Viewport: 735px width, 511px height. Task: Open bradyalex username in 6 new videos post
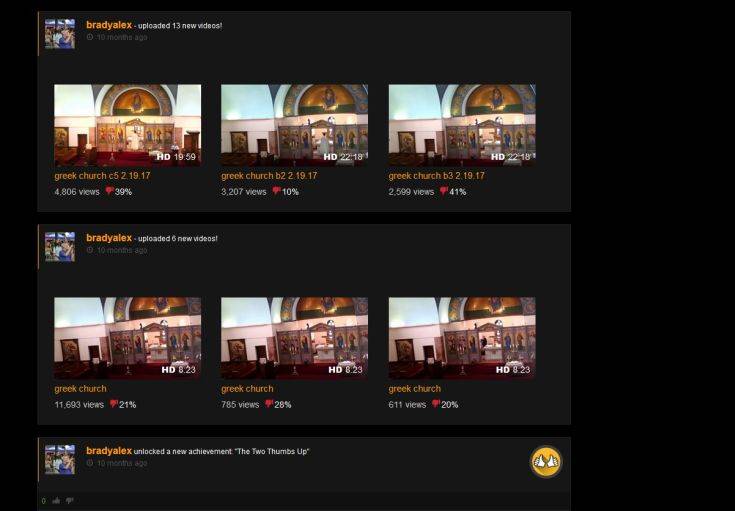[109, 238]
